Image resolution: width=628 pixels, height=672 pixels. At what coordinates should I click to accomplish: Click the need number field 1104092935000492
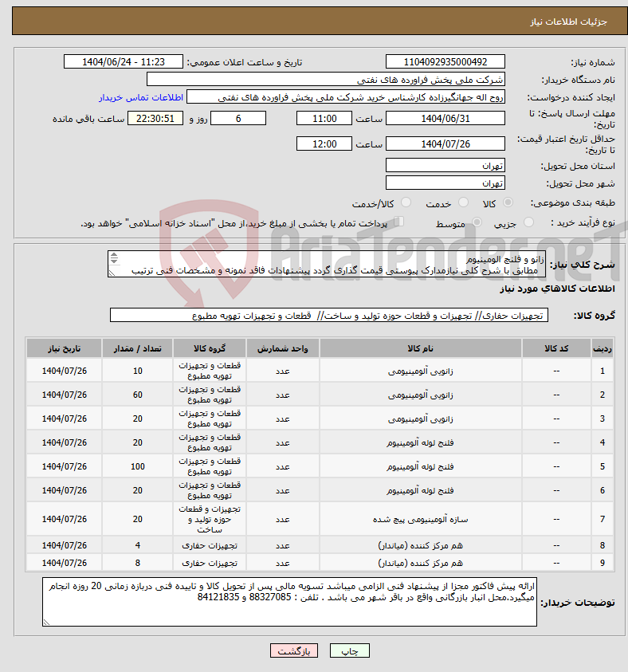[x=445, y=61]
